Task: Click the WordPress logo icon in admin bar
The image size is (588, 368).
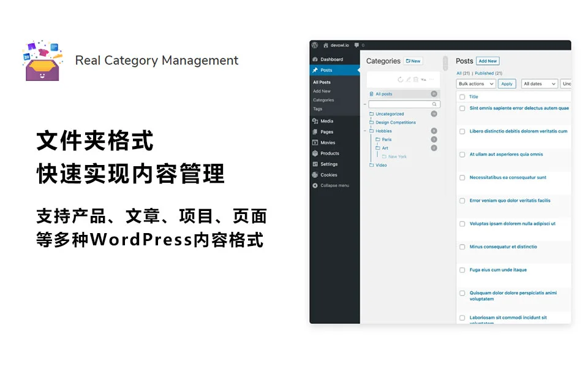Action: coord(315,45)
